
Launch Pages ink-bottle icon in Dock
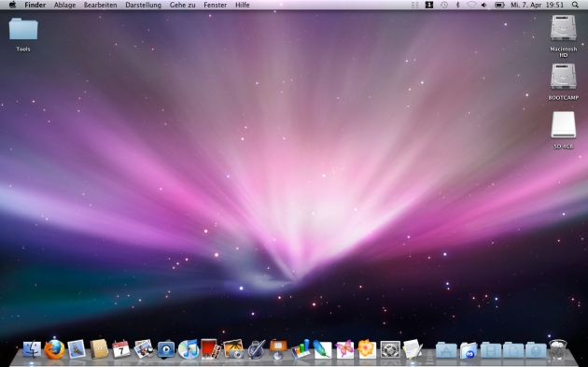[x=256, y=349]
